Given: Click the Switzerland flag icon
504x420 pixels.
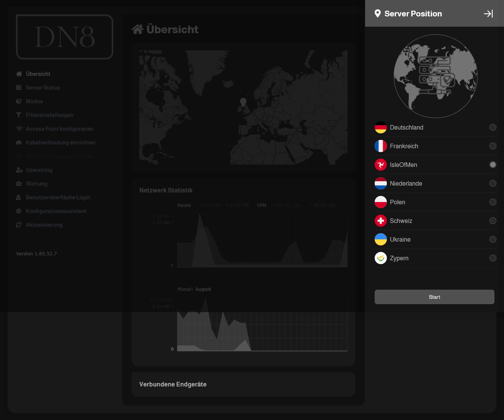Looking at the screenshot, I should pyautogui.click(x=380, y=221).
